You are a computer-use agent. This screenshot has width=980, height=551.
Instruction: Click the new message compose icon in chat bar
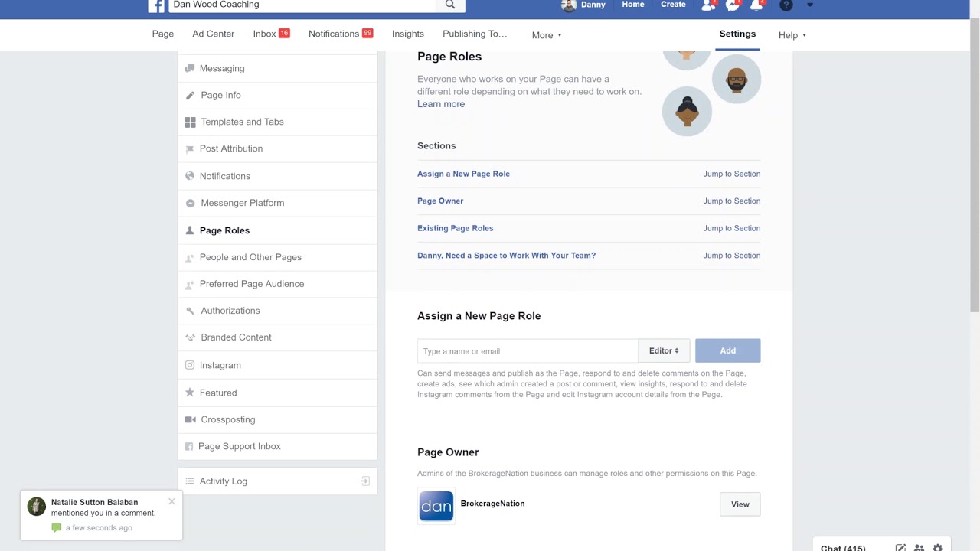(x=900, y=549)
